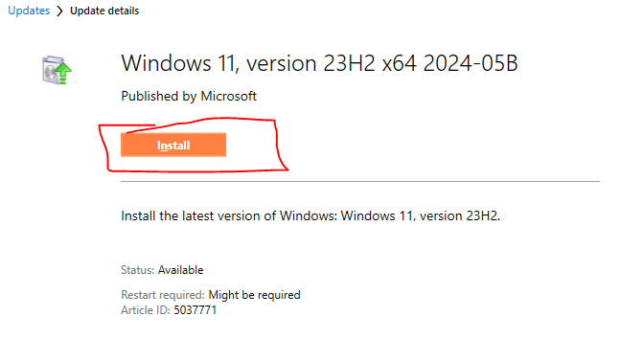Click the software update package icon
This screenshot has height=362, width=644.
point(57,70)
